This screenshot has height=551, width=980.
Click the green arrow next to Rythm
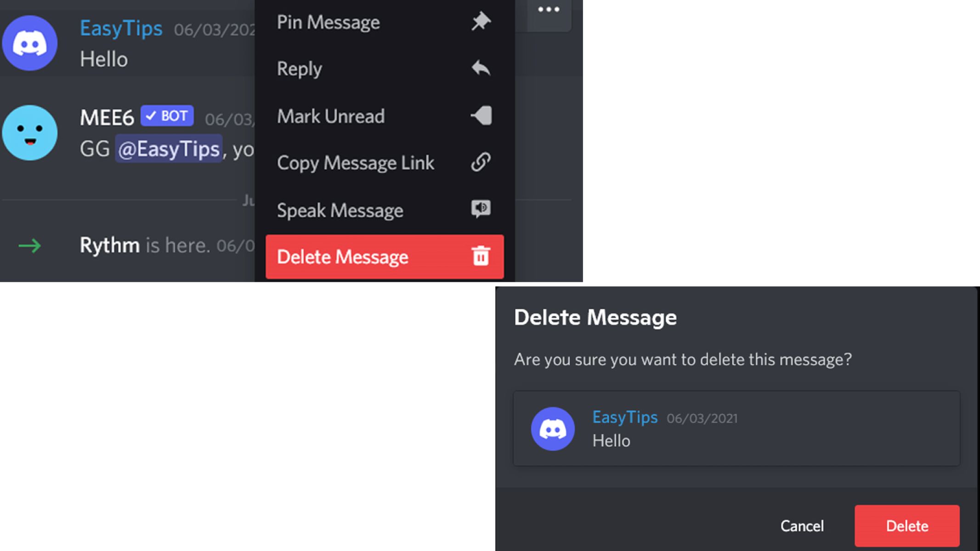point(29,244)
